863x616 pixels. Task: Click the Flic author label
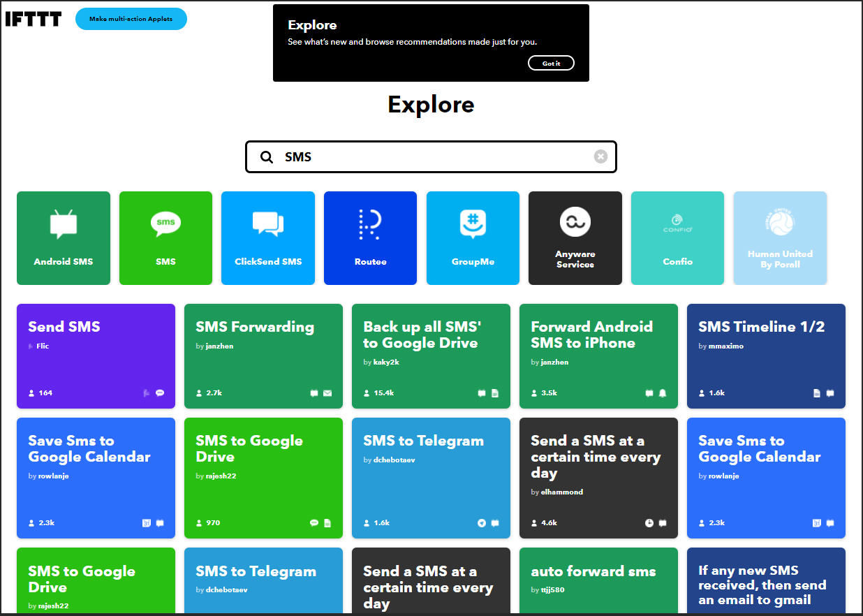(x=43, y=346)
